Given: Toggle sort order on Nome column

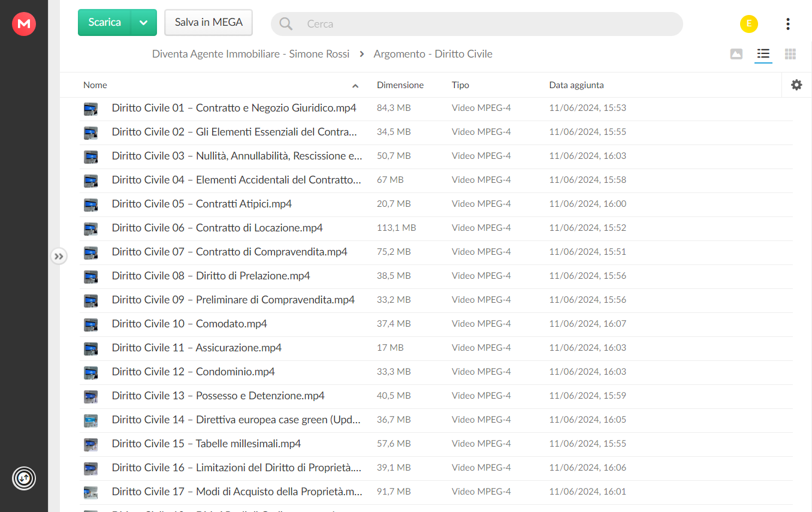Looking at the screenshot, I should pyautogui.click(x=355, y=86).
